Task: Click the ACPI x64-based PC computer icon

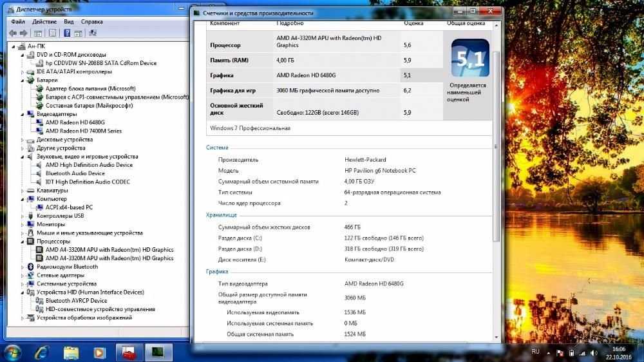Action: coord(39,207)
